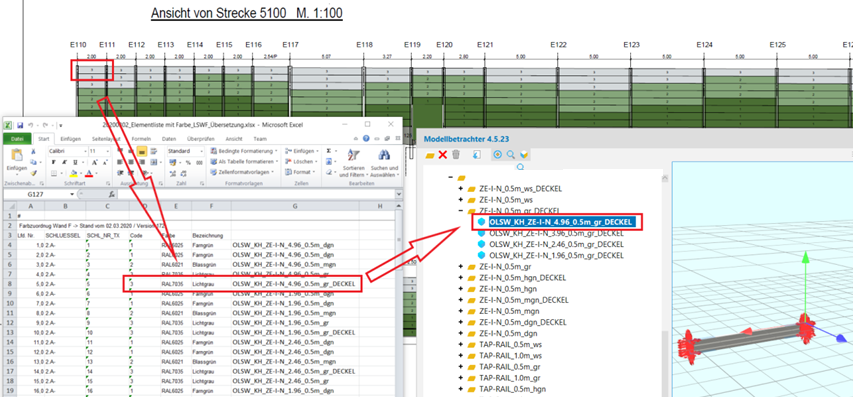
Task: Click the magnifier search icon in Modellbetrachter toolbar
Action: tap(511, 155)
